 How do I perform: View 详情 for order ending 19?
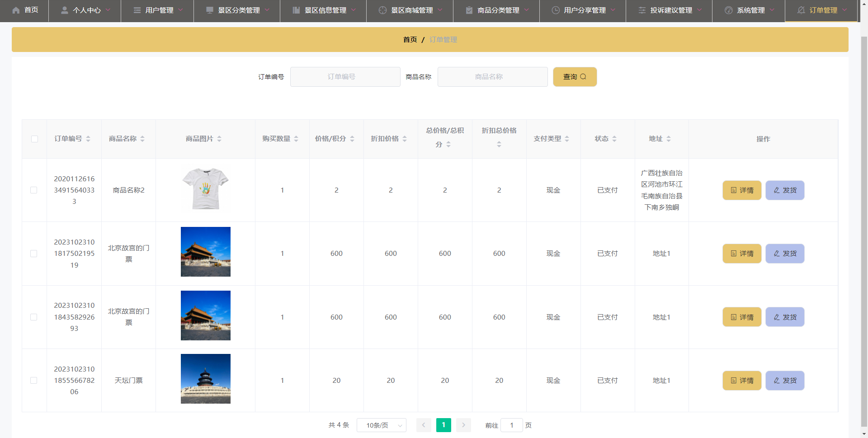coord(742,254)
